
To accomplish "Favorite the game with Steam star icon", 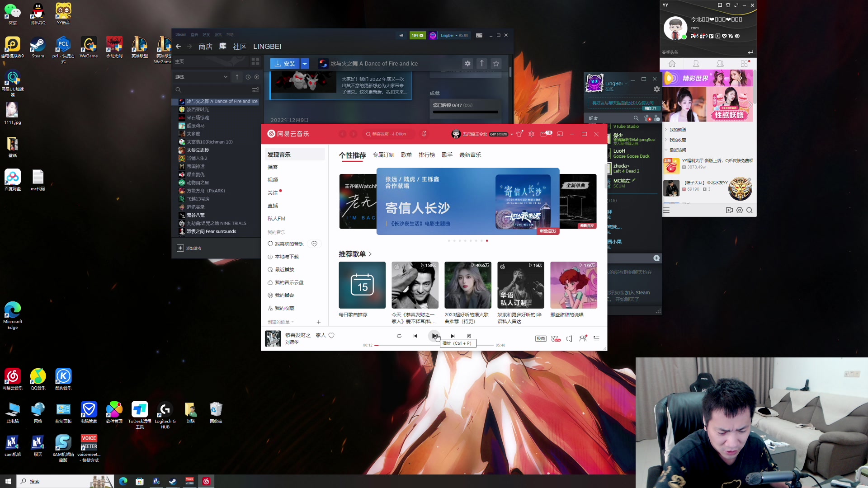I will (x=496, y=64).
